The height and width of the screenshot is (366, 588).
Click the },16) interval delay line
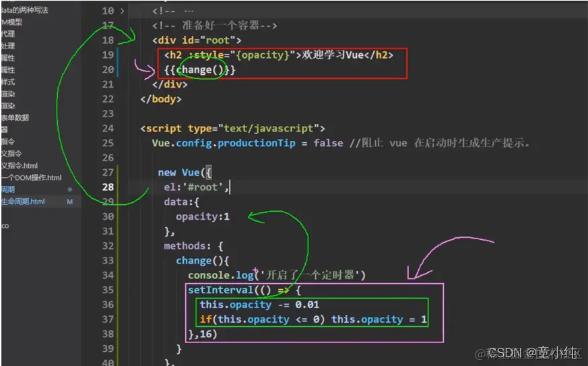(x=203, y=334)
